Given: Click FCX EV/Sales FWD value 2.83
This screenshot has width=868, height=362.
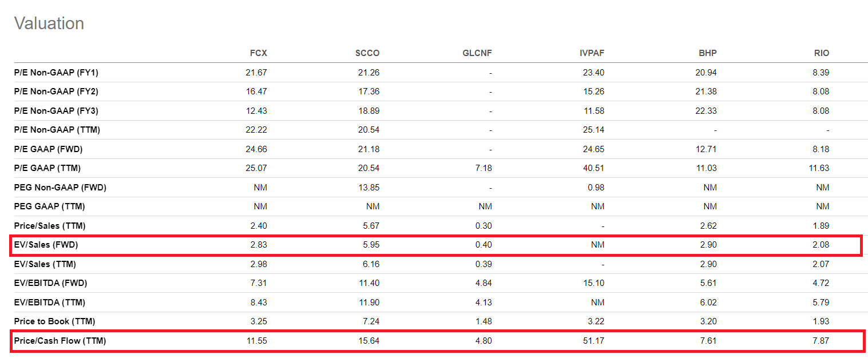Looking at the screenshot, I should click(259, 245).
